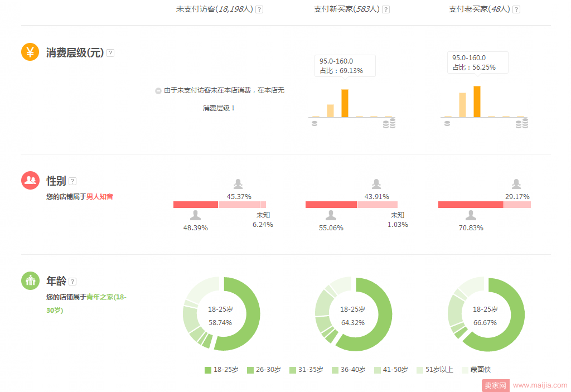The width and height of the screenshot is (571, 392).
Task: Click the 18-25岁 66.67% donut chart
Action: pos(486,314)
